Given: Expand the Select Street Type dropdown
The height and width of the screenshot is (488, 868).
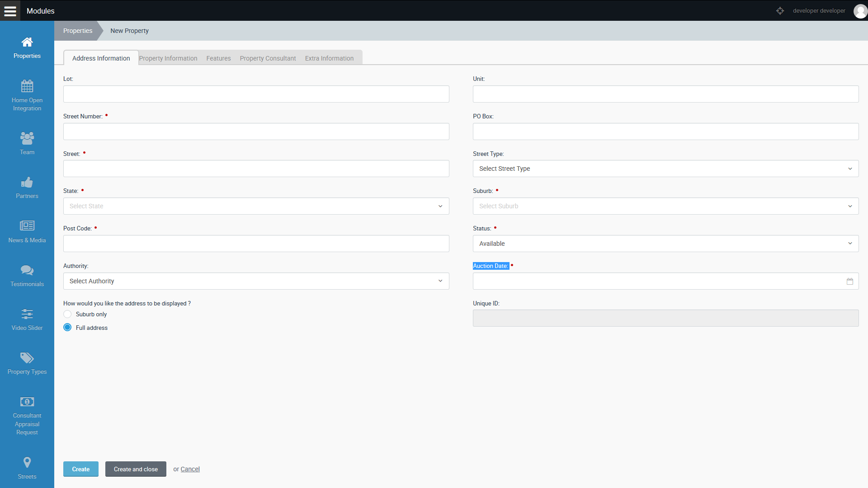Looking at the screenshot, I should tap(665, 169).
